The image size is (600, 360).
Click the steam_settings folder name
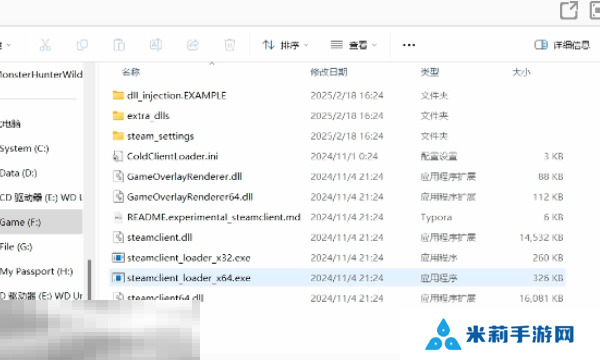tap(160, 136)
